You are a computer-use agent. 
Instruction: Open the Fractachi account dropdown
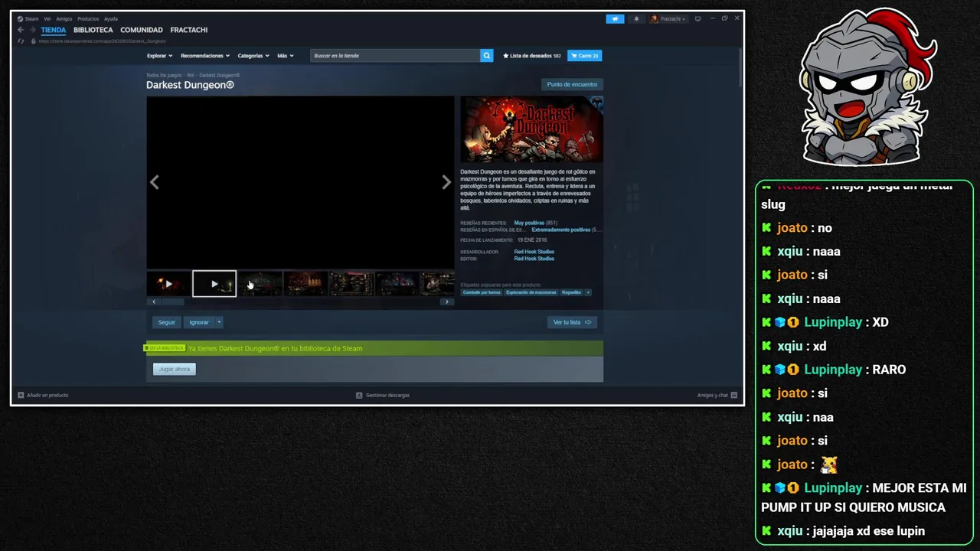click(x=668, y=19)
